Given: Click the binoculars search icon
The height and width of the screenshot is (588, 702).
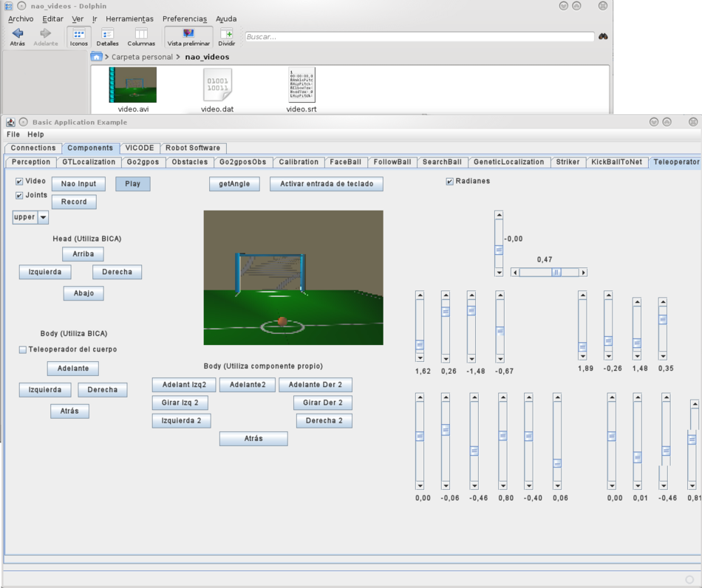Looking at the screenshot, I should pos(603,36).
